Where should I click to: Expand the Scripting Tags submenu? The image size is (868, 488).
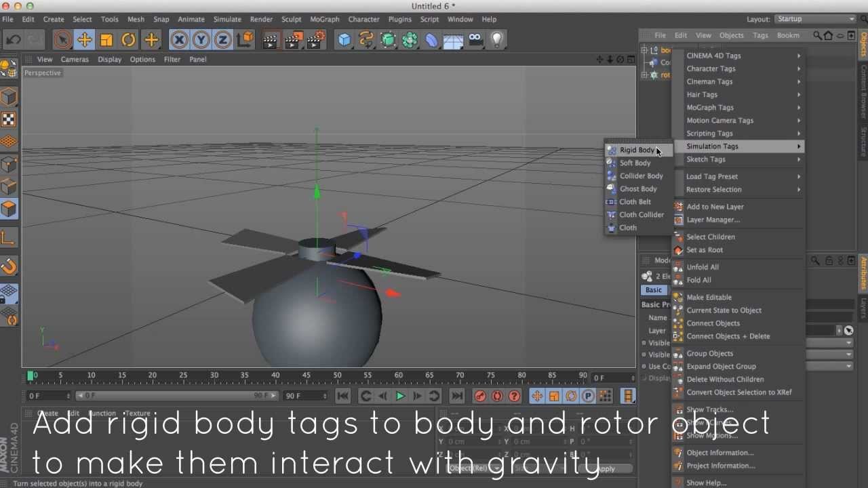click(740, 133)
